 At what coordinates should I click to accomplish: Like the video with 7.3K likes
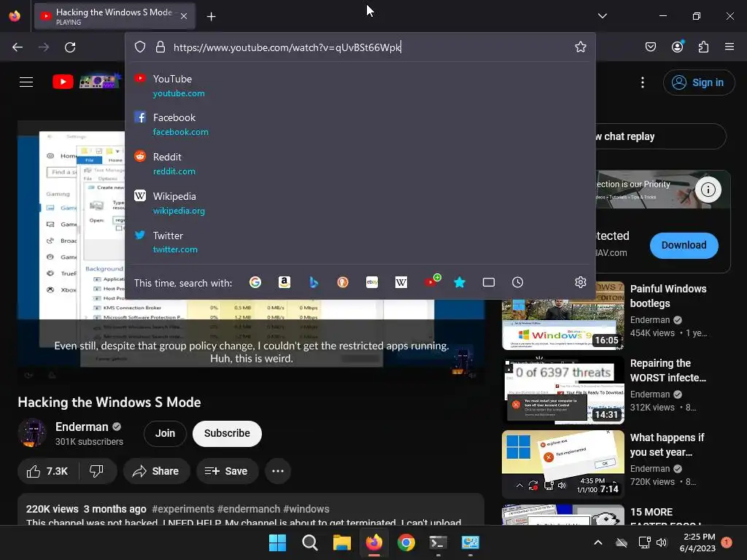47,471
